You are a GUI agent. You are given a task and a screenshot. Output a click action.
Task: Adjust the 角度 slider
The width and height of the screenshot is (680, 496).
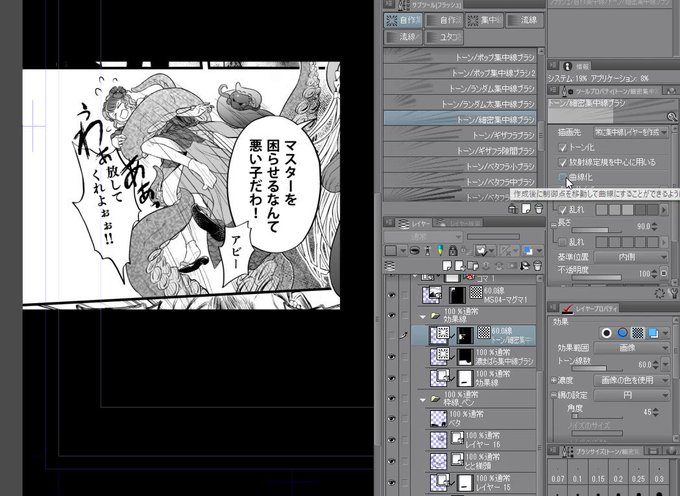(x=597, y=416)
